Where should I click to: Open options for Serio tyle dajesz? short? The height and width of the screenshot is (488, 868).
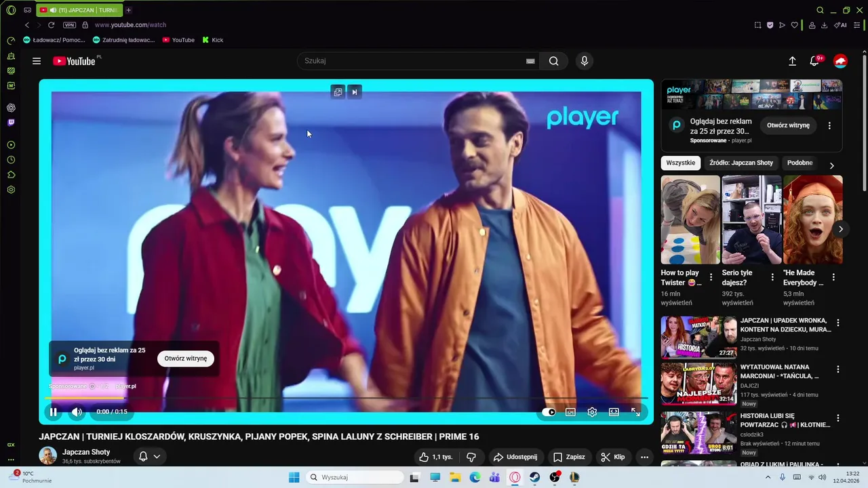[772, 277]
